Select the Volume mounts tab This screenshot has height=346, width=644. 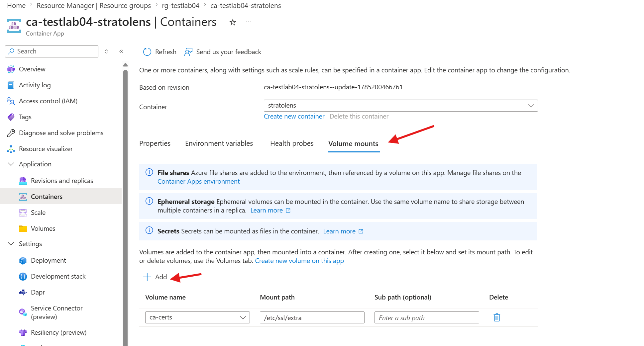[353, 144]
